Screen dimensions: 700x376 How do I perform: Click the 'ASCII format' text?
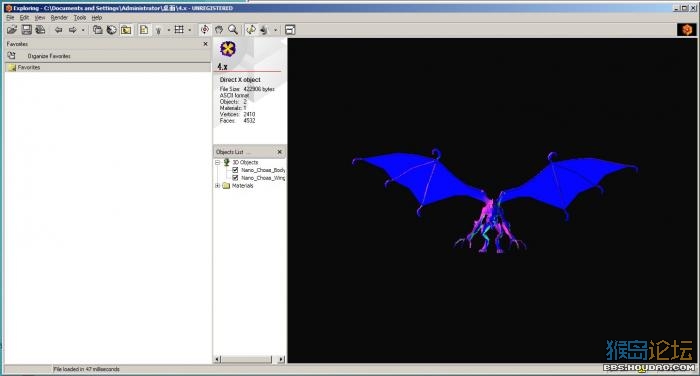pyautogui.click(x=234, y=95)
